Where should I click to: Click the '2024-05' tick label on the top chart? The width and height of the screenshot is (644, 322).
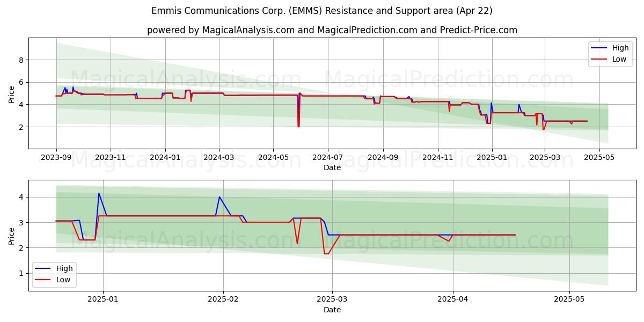pos(273,158)
